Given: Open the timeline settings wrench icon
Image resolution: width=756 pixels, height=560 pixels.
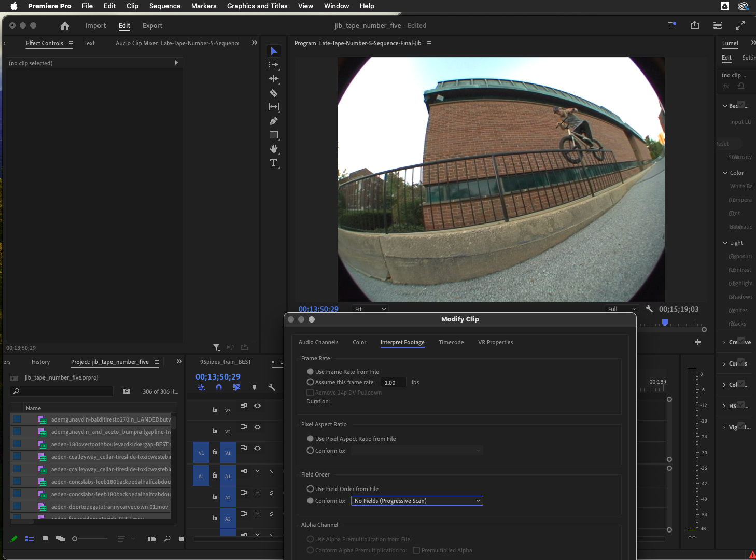Looking at the screenshot, I should (x=272, y=387).
